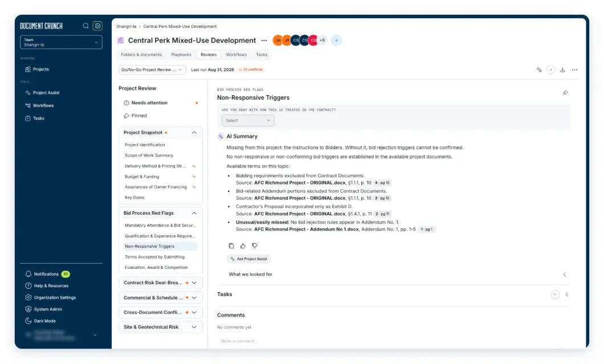Expand the user account menu chevron
The height and width of the screenshot is (364, 604).
pos(95,335)
